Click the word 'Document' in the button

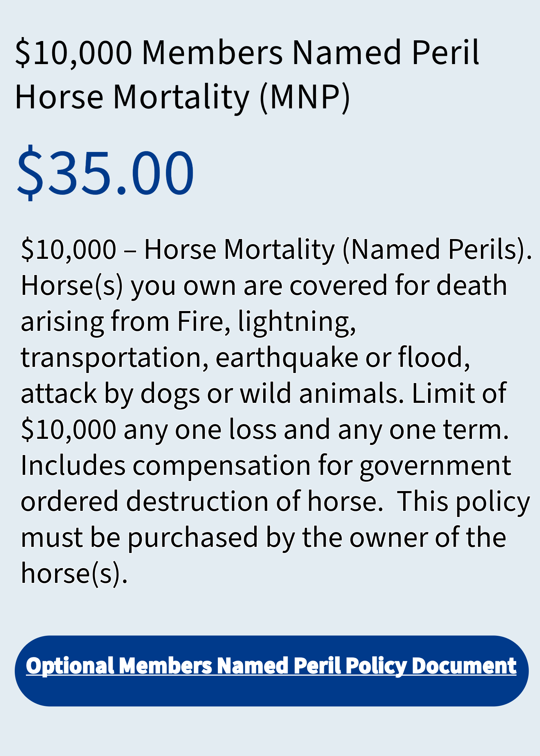tap(464, 666)
